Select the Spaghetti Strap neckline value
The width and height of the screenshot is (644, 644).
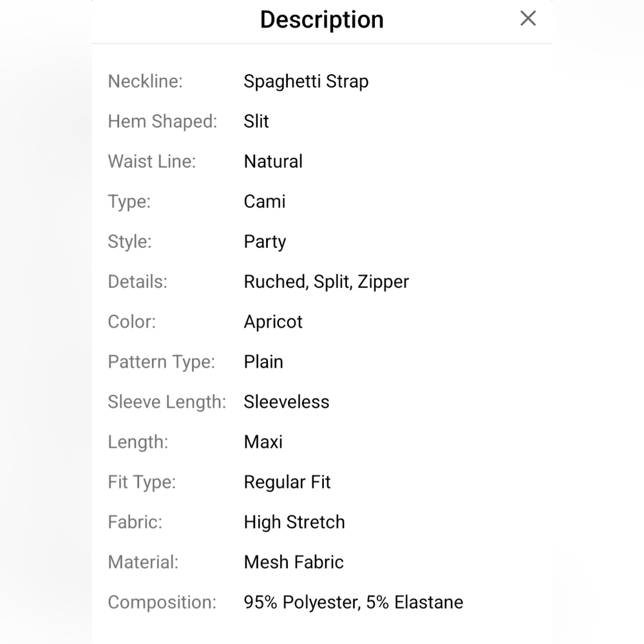[306, 82]
